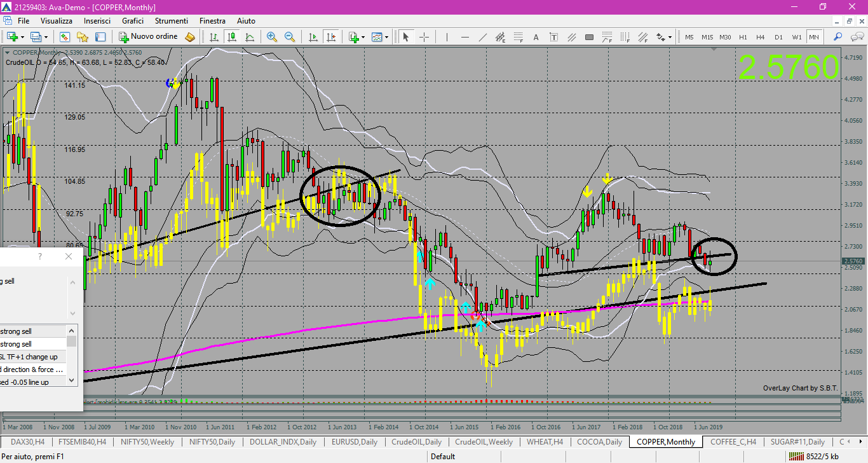
Task: Switch to M5 timeframe
Action: coord(689,37)
